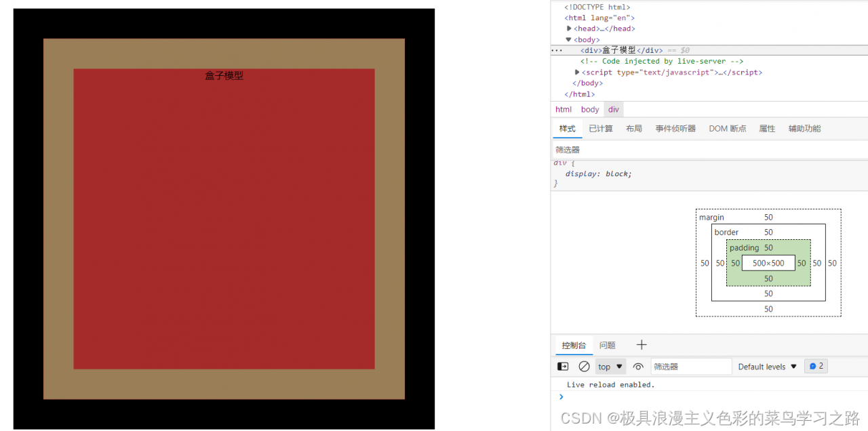This screenshot has height=431, width=868.
Task: Switch to the 已计算 tab
Action: click(600, 128)
